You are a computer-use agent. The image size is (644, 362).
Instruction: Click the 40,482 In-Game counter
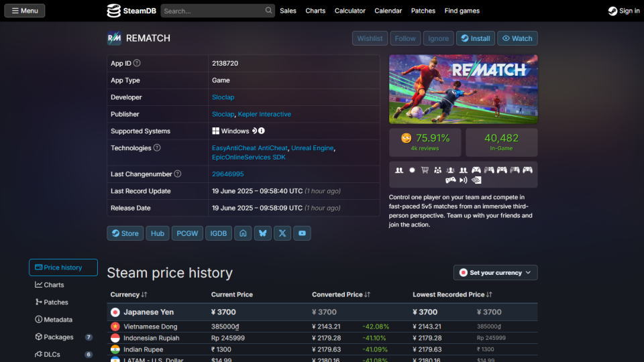[502, 142]
